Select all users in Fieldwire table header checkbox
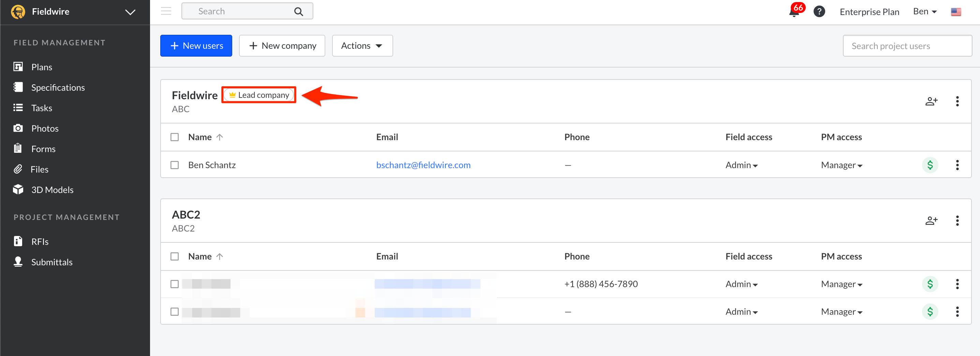The image size is (980, 356). tap(175, 137)
